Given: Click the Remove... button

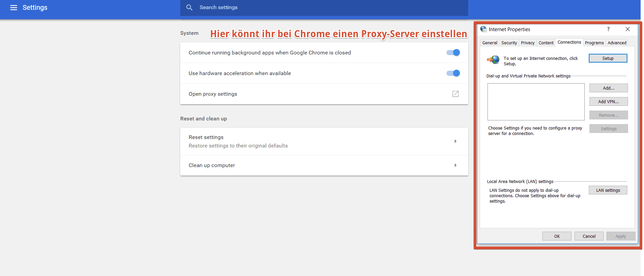Looking at the screenshot, I should (608, 115).
